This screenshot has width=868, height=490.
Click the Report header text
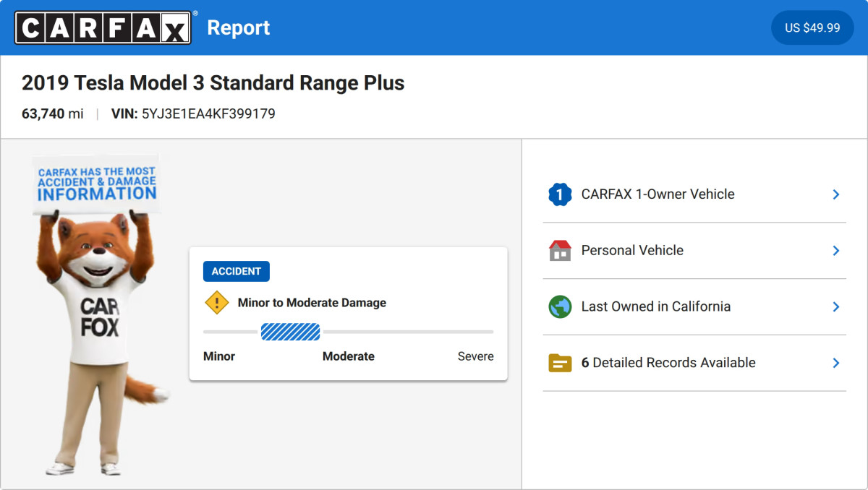(x=239, y=27)
